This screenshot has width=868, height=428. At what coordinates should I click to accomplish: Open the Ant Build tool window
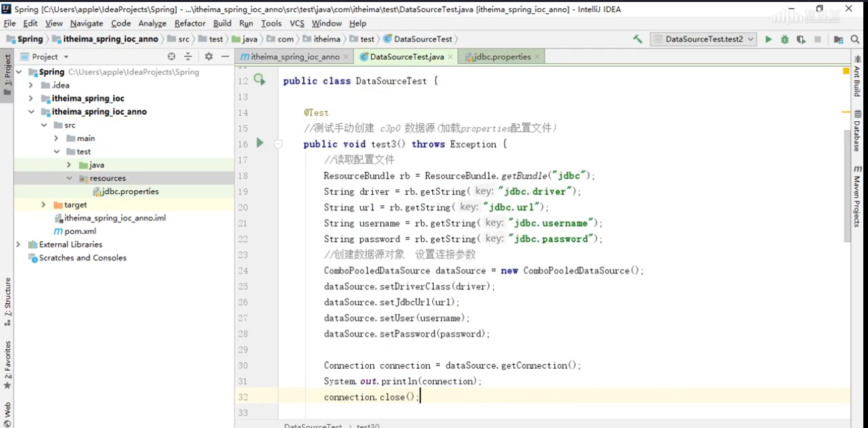[857, 76]
